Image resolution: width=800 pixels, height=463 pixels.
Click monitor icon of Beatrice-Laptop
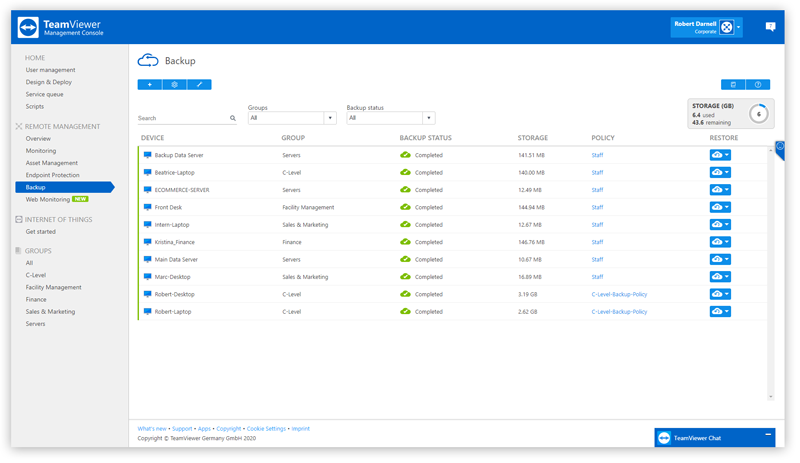click(147, 173)
